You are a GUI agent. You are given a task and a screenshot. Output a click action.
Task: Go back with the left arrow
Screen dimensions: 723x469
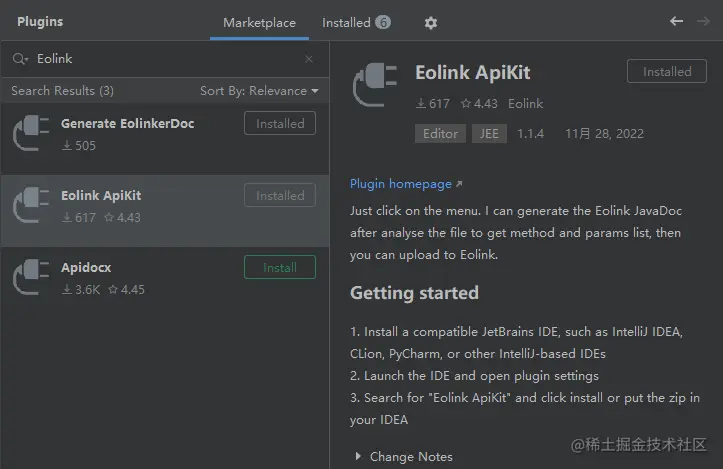676,21
